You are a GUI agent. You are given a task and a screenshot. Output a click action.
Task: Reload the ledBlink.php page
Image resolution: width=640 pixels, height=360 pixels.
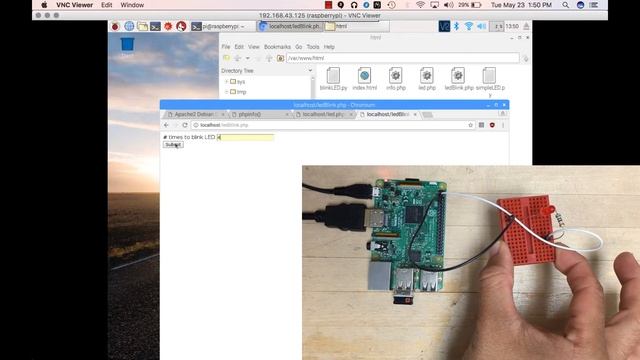coord(185,125)
